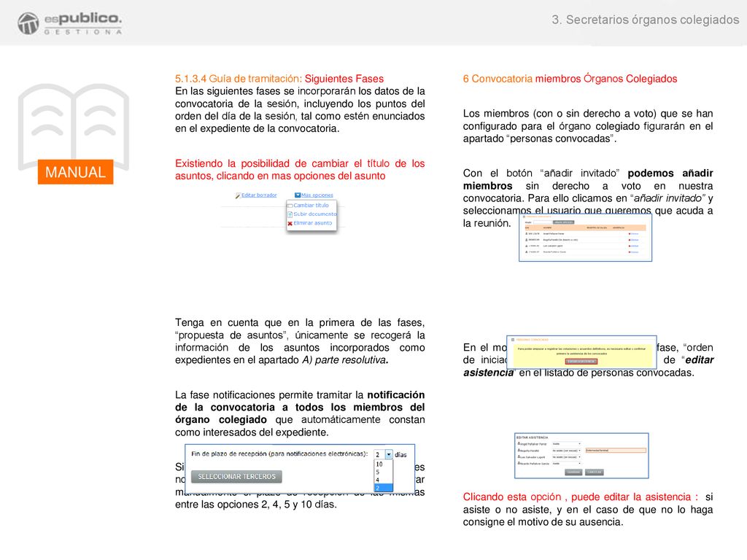Click the blue arrow icon beside Mas opciones

(298, 195)
